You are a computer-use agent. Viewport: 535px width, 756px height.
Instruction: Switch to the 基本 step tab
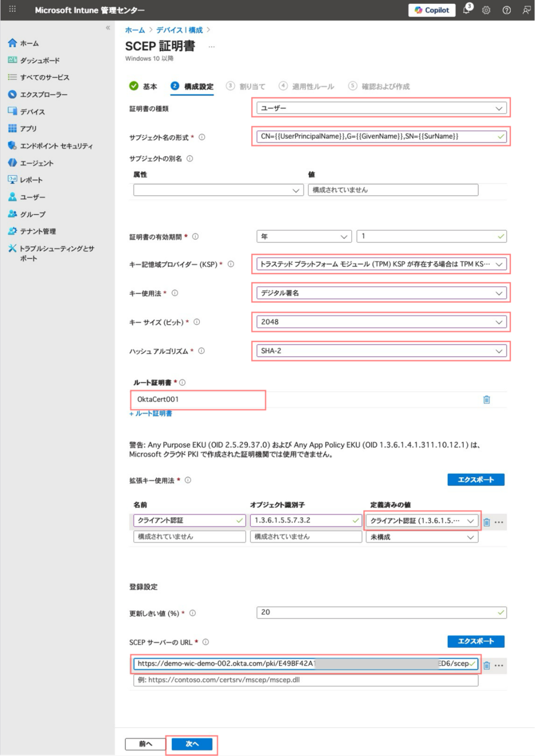click(143, 87)
